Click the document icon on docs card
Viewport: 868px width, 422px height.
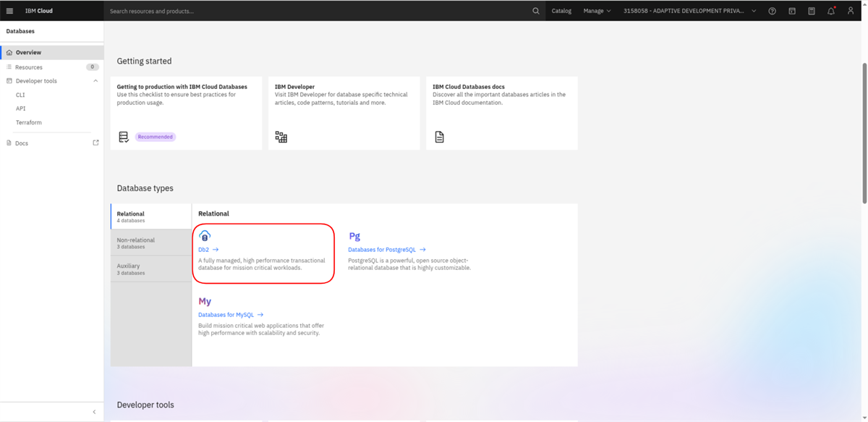pyautogui.click(x=439, y=137)
